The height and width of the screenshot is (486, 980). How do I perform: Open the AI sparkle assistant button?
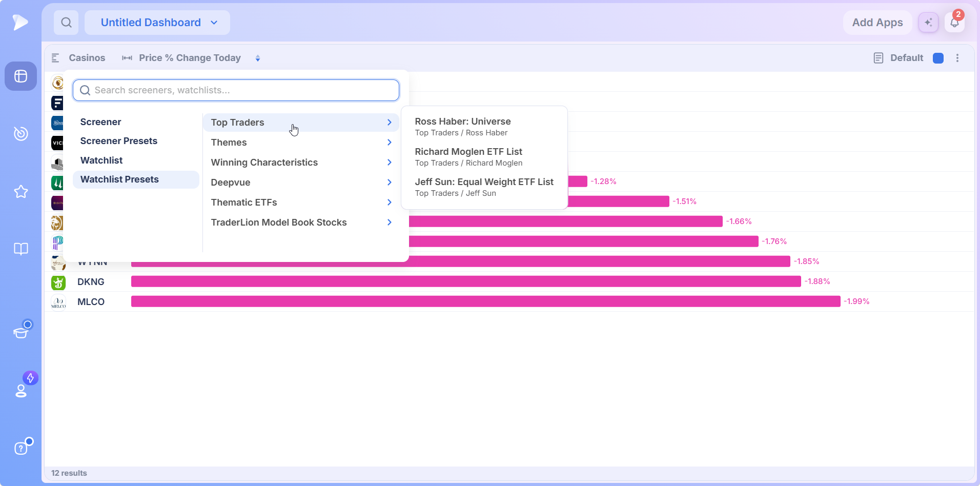click(928, 23)
